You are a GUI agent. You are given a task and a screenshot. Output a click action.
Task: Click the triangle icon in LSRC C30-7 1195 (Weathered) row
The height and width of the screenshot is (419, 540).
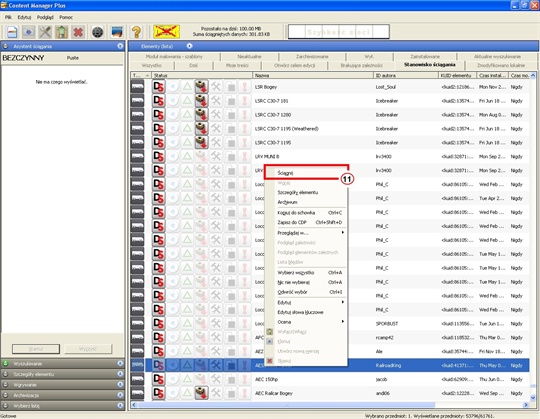click(x=187, y=128)
